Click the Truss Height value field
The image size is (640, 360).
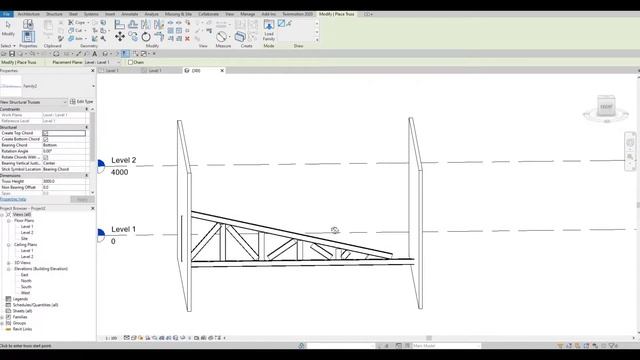[x=64, y=181]
